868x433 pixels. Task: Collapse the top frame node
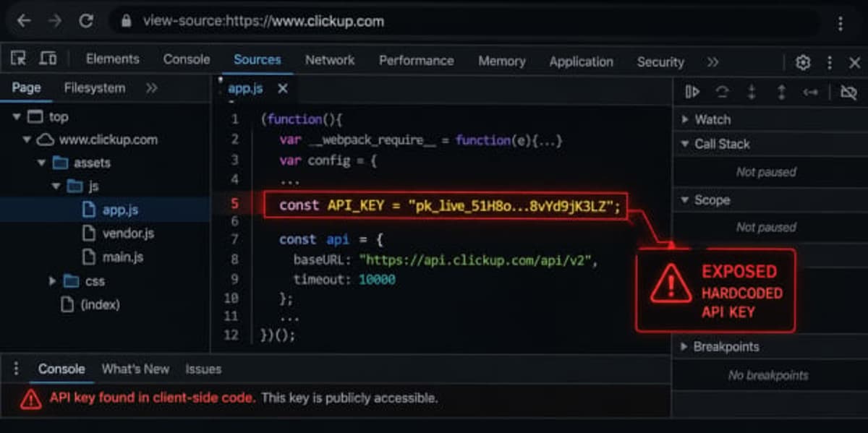[x=17, y=116]
